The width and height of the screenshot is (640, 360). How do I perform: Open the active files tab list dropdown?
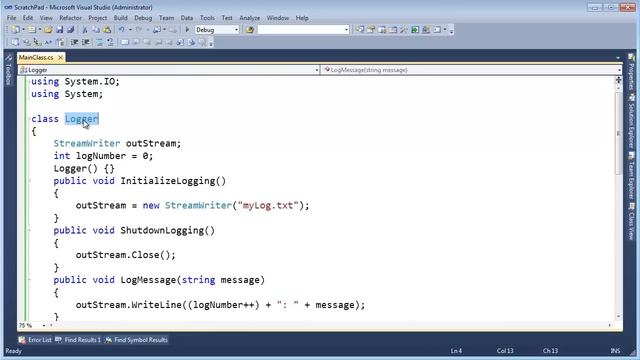coord(618,58)
